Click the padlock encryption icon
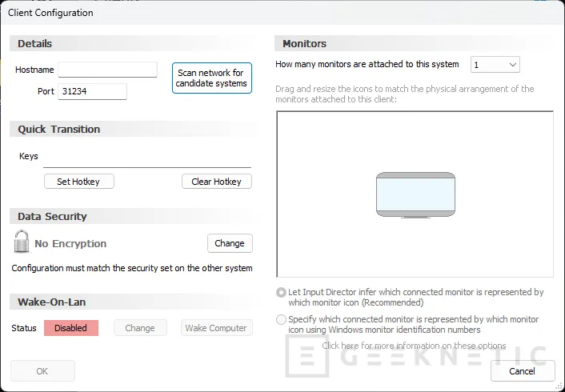The height and width of the screenshot is (392, 565). (x=22, y=241)
